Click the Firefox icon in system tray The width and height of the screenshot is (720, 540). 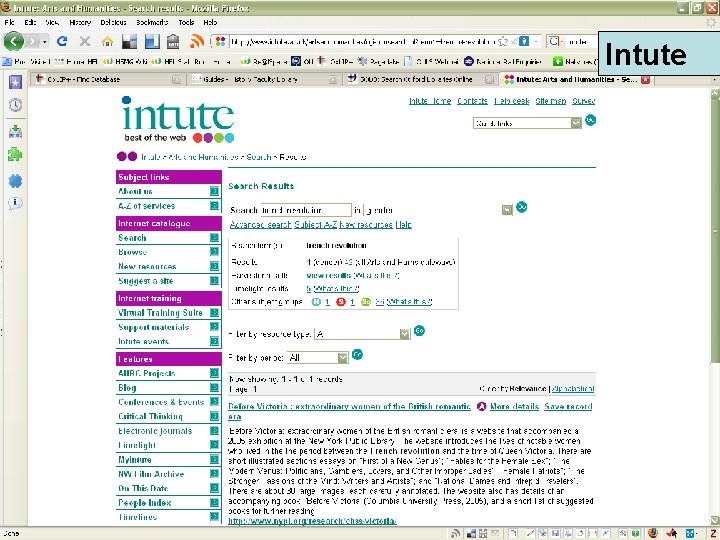[652, 533]
